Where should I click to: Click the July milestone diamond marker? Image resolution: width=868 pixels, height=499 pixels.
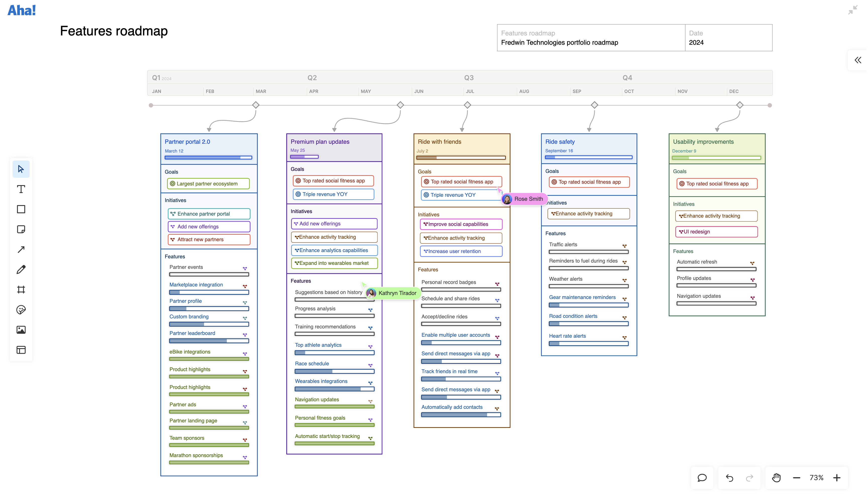(467, 105)
